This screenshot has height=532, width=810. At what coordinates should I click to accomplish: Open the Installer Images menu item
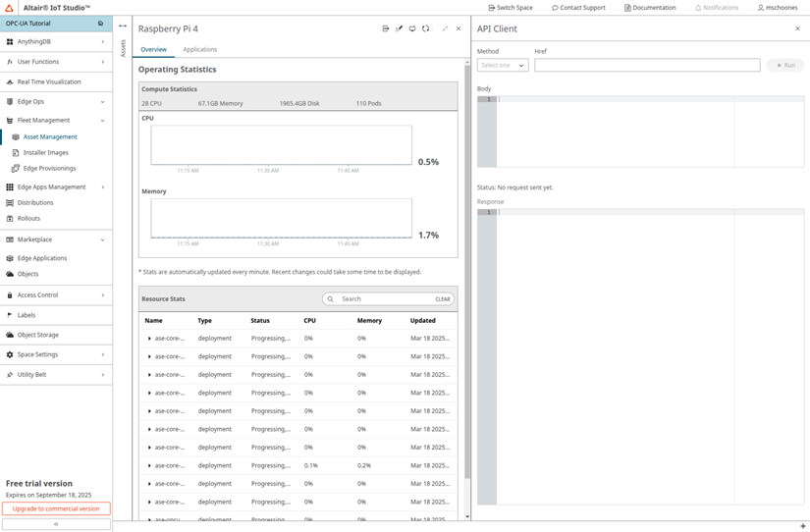pyautogui.click(x=45, y=153)
